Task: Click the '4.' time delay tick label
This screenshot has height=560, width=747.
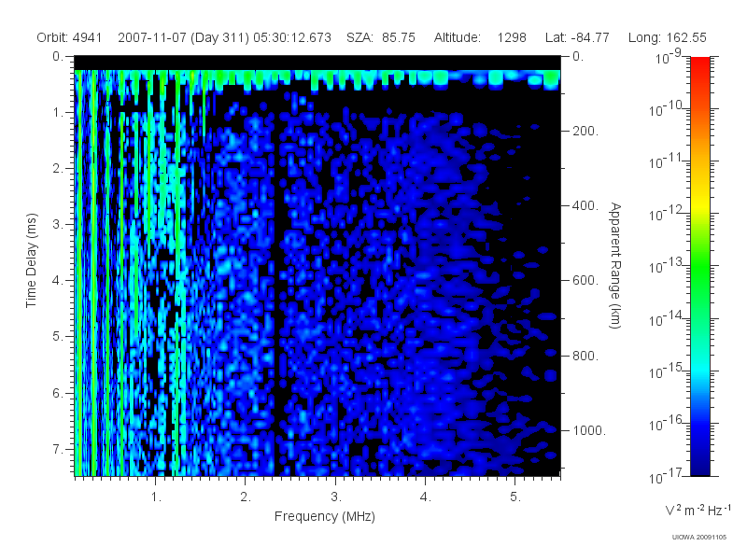Action: tap(57, 281)
